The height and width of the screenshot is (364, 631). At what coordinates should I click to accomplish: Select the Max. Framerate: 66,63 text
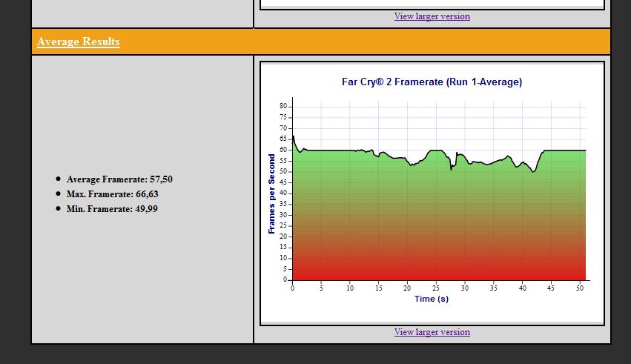pos(112,194)
